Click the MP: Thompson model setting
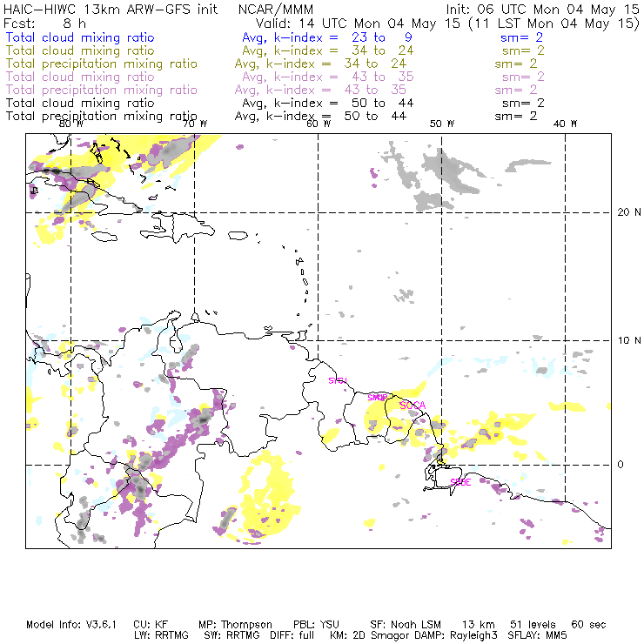The width and height of the screenshot is (644, 644). pos(235,625)
